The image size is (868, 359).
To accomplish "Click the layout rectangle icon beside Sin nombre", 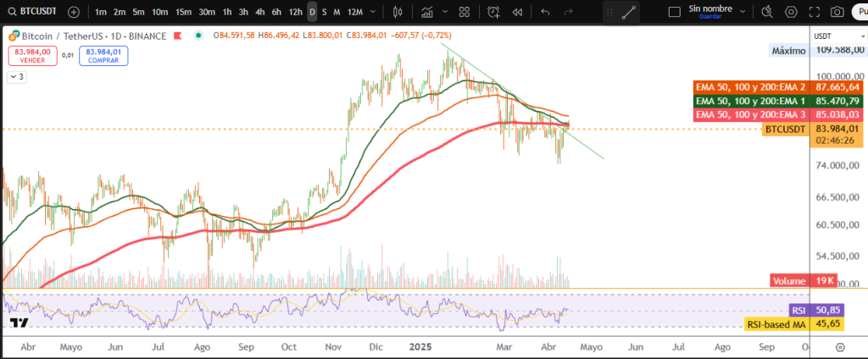I will 674,12.
